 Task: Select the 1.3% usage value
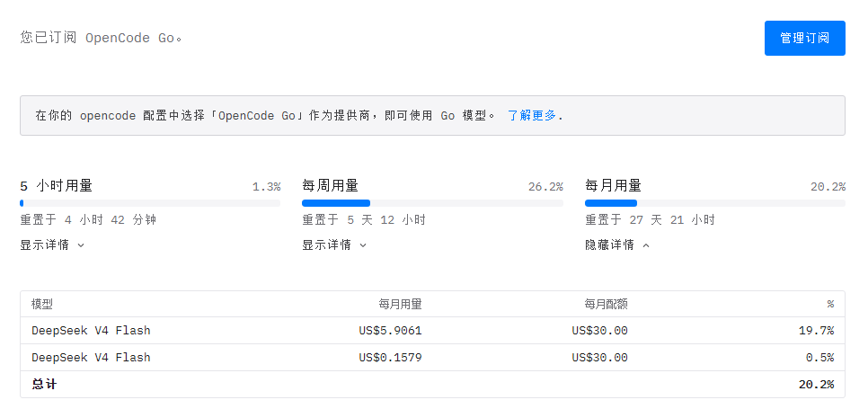(x=266, y=187)
